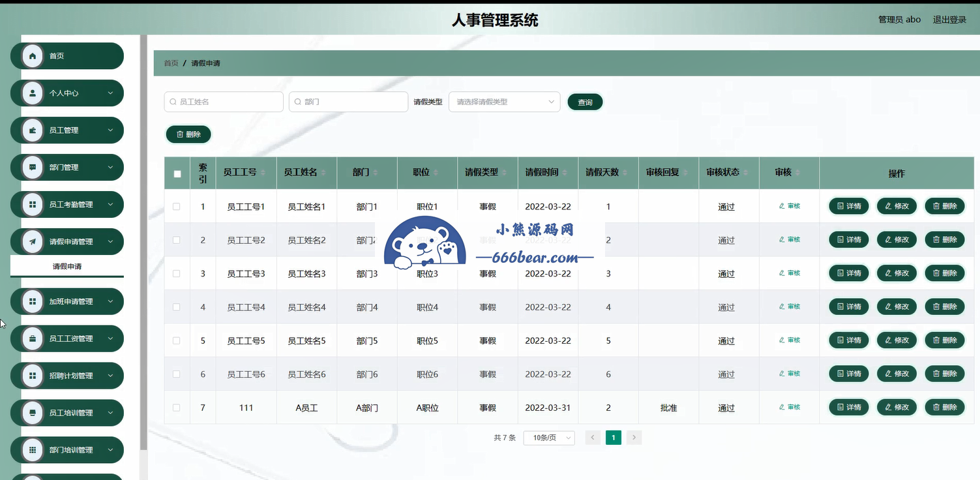Viewport: 980px width, 480px height.
Task: Expand the 员工管理 menu chevron
Action: pyautogui.click(x=110, y=130)
